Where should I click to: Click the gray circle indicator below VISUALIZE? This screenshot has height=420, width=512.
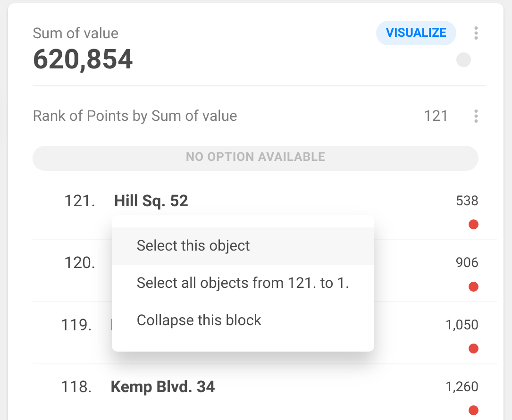click(463, 60)
